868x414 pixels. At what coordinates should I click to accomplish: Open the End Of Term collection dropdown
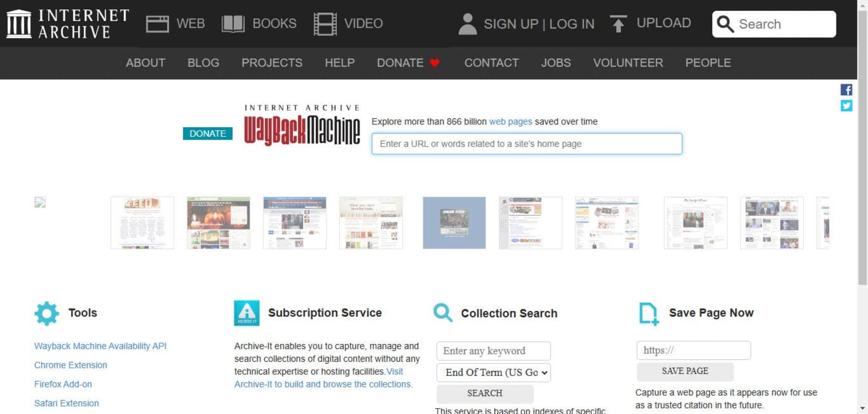[x=493, y=372]
